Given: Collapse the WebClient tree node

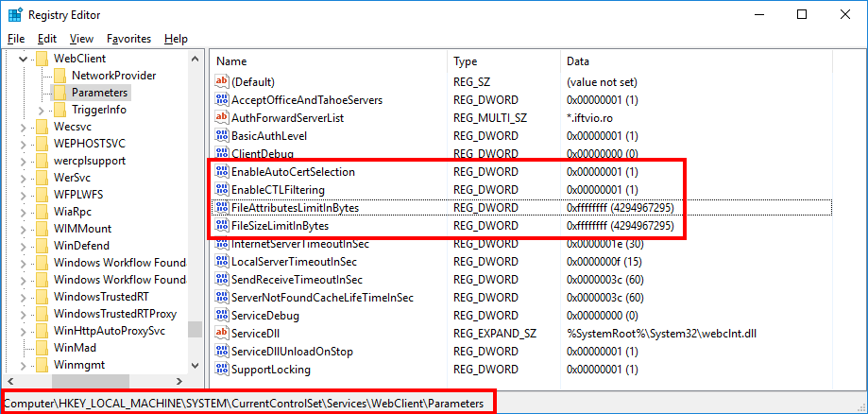Looking at the screenshot, I should (x=23, y=59).
